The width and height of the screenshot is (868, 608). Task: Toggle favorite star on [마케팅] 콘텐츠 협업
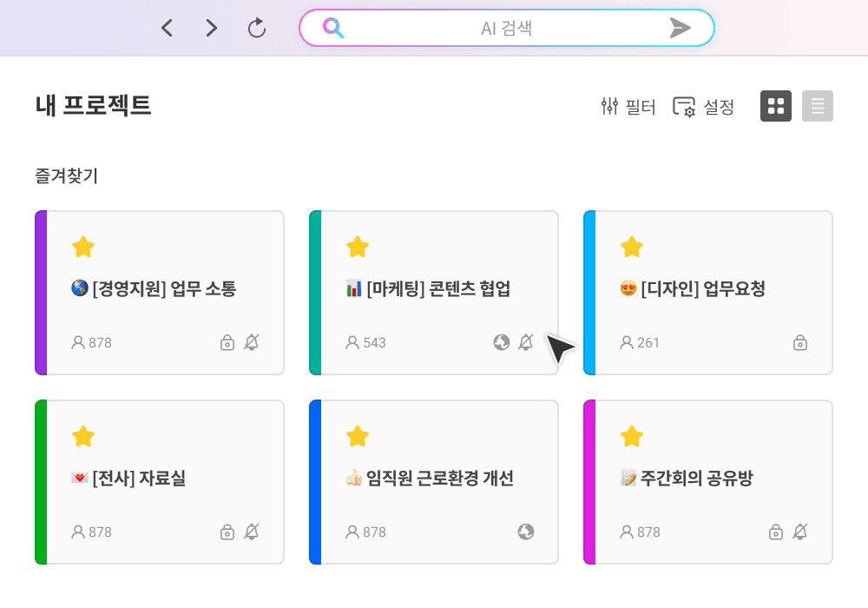(x=358, y=247)
